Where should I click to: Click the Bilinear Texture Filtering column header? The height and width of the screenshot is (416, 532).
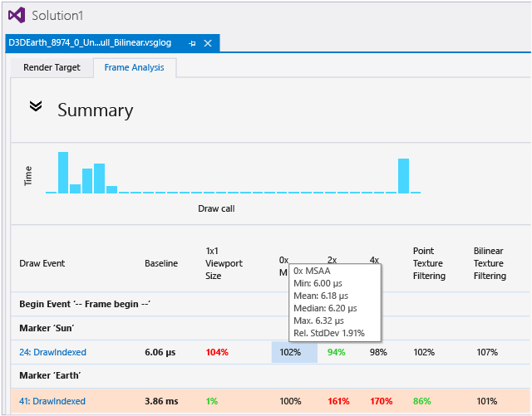point(490,263)
